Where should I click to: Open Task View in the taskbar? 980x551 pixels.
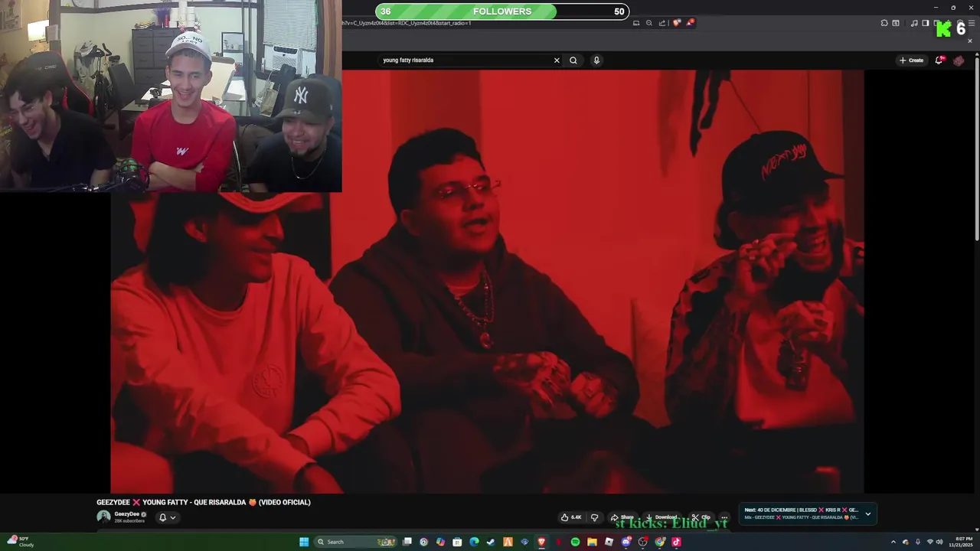pyautogui.click(x=407, y=542)
